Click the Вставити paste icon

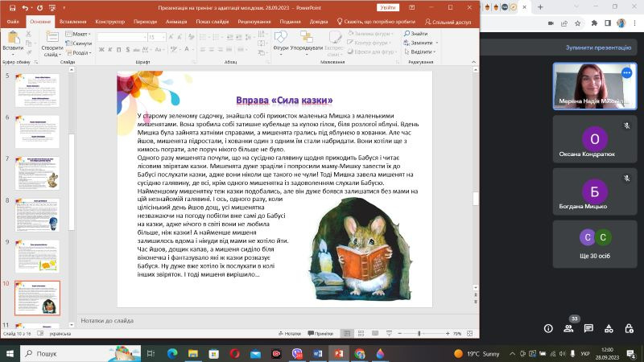13,37
